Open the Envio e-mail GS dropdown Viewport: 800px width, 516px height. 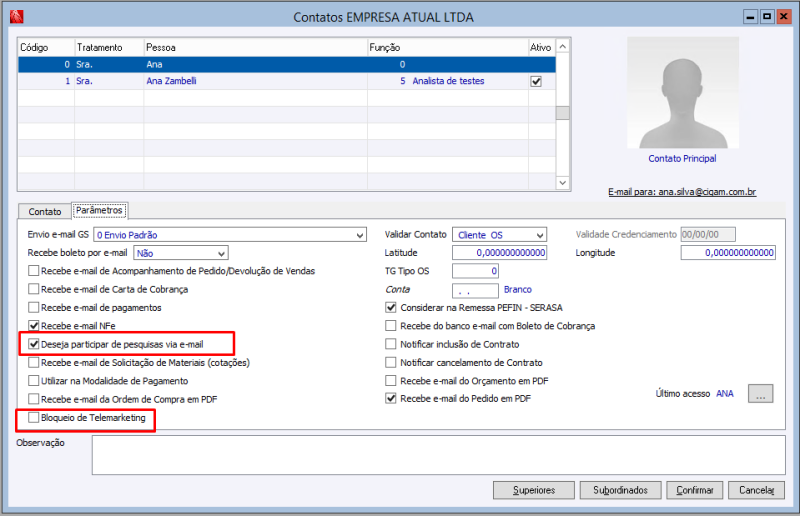pos(360,235)
